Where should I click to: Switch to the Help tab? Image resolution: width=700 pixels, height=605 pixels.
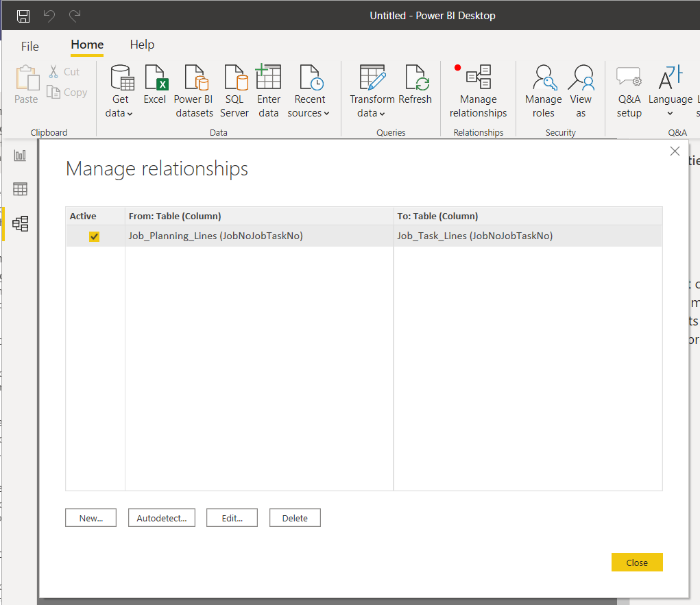point(142,45)
